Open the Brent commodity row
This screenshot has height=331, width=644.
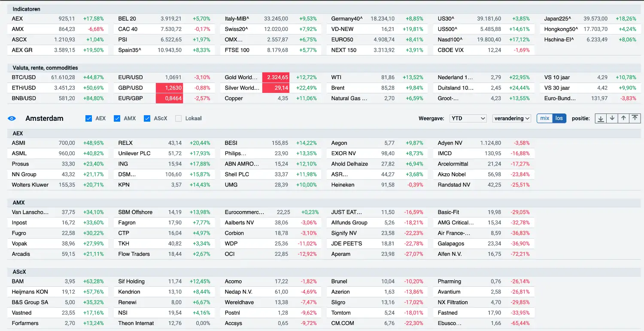tap(338, 88)
